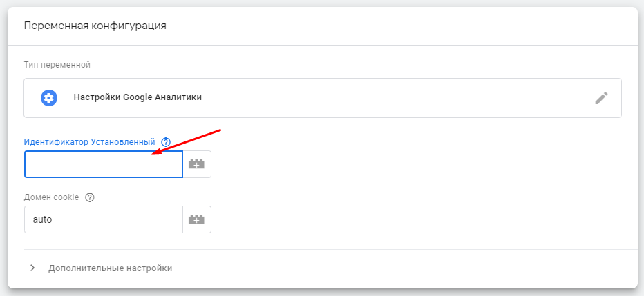This screenshot has height=296, width=644.
Task: Click the Переменная конфигурация heading
Action: [95, 26]
